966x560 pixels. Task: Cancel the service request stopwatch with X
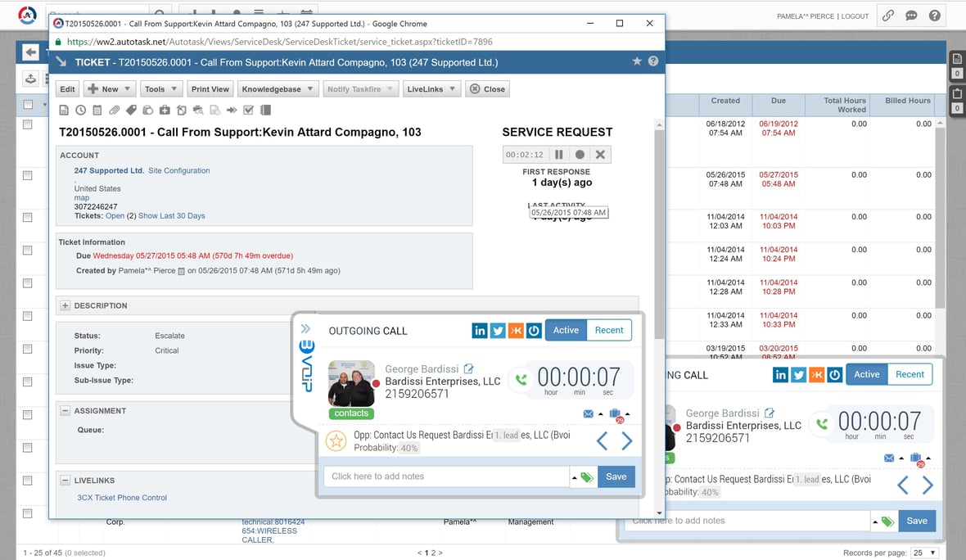pos(601,155)
